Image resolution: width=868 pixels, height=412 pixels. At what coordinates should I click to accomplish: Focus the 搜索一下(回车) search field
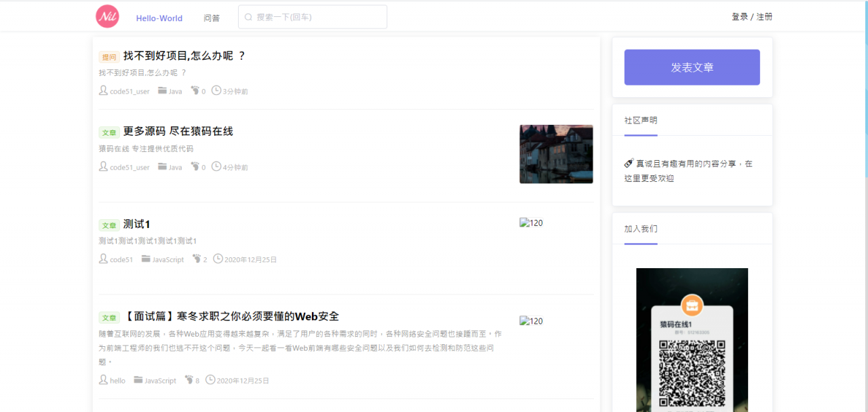pos(313,17)
